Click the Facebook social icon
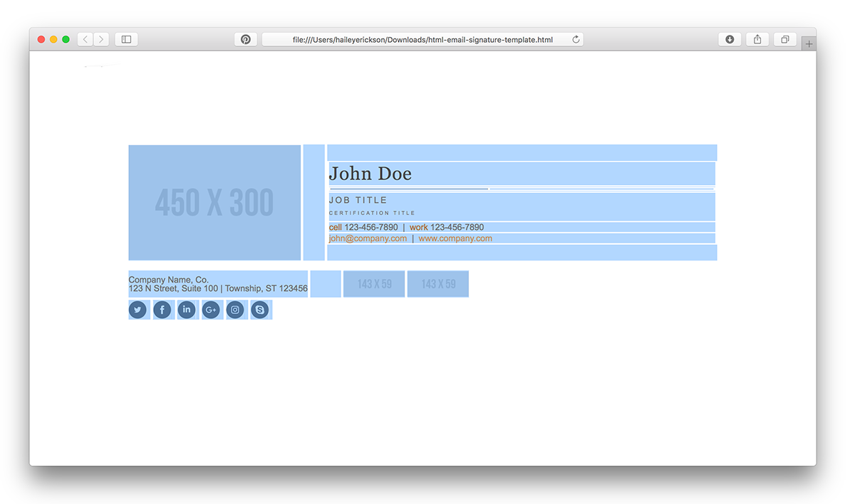Viewport: 855px width, 504px height. (x=162, y=310)
